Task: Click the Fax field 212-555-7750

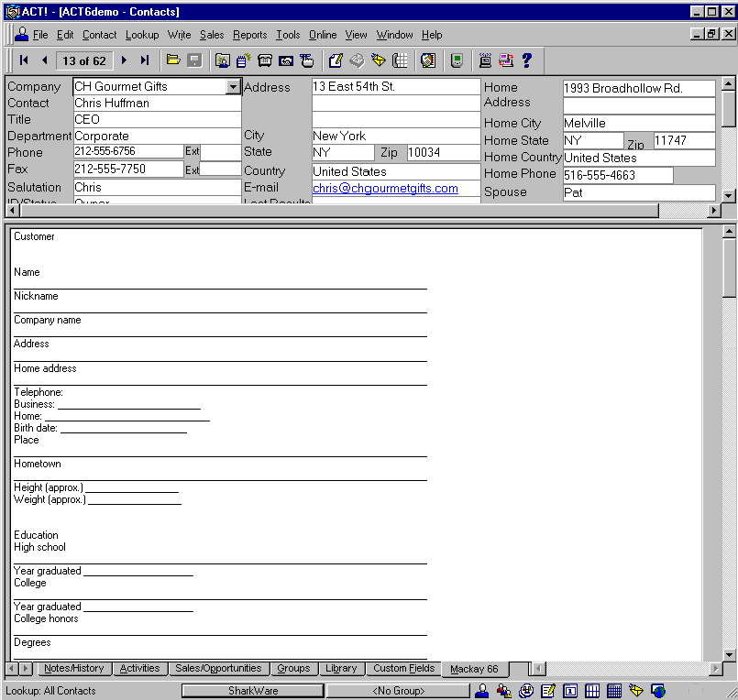Action: point(128,169)
